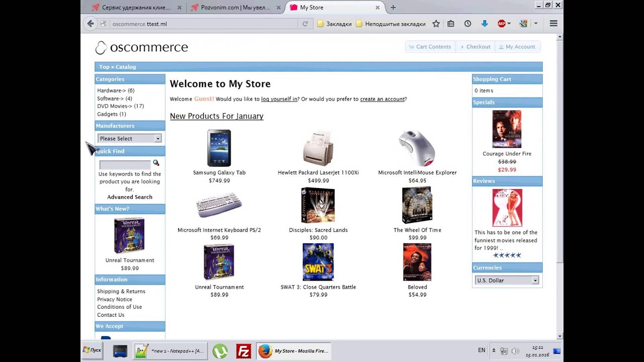Click the oscommerce logo
The image size is (644, 362).
point(141,47)
